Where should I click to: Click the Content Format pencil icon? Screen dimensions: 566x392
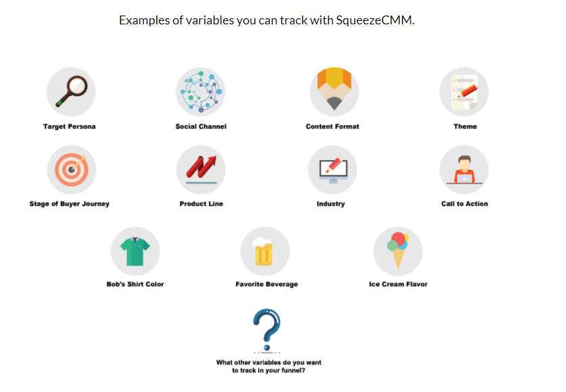[334, 91]
